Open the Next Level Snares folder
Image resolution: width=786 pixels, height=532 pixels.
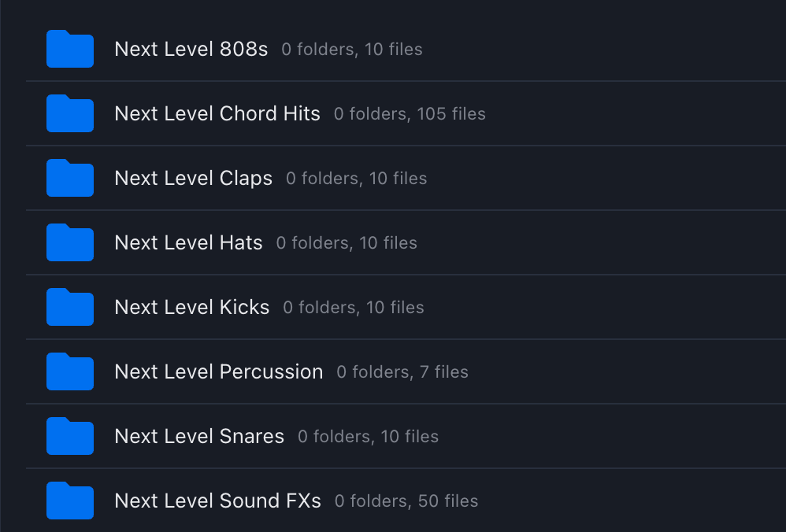pos(199,436)
